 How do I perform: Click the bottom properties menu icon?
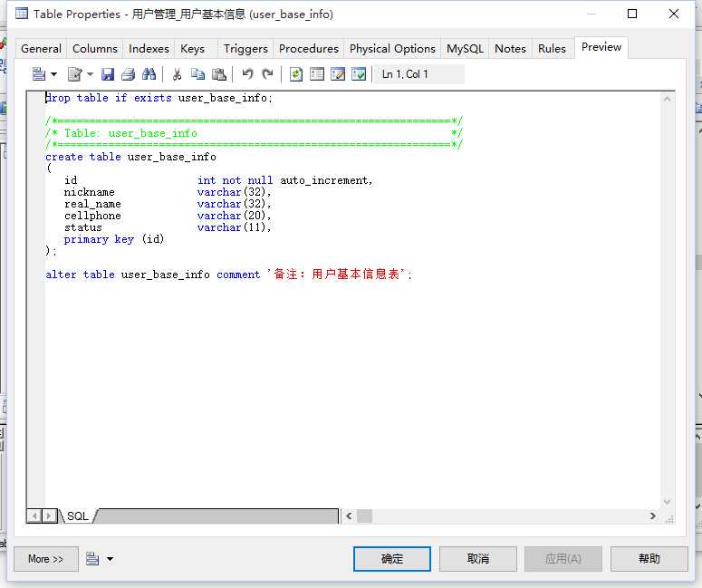click(92, 558)
